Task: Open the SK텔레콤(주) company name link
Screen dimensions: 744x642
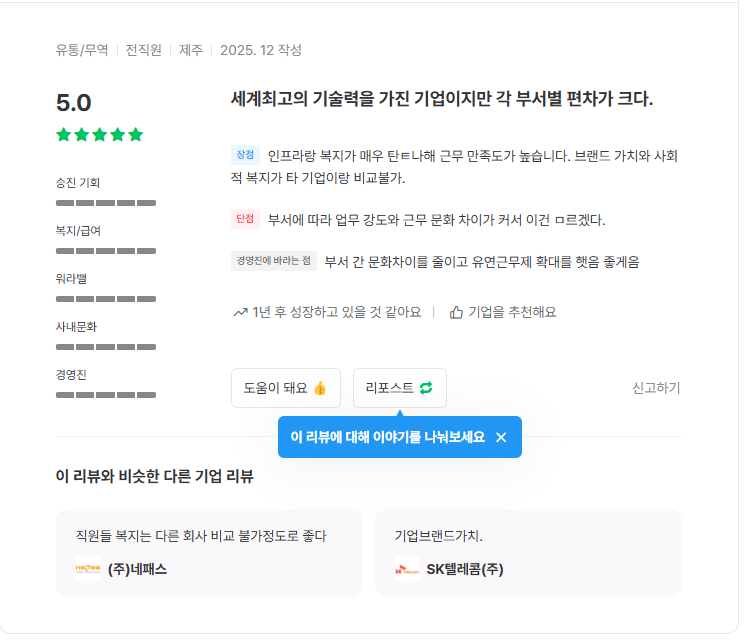Action: [x=465, y=569]
